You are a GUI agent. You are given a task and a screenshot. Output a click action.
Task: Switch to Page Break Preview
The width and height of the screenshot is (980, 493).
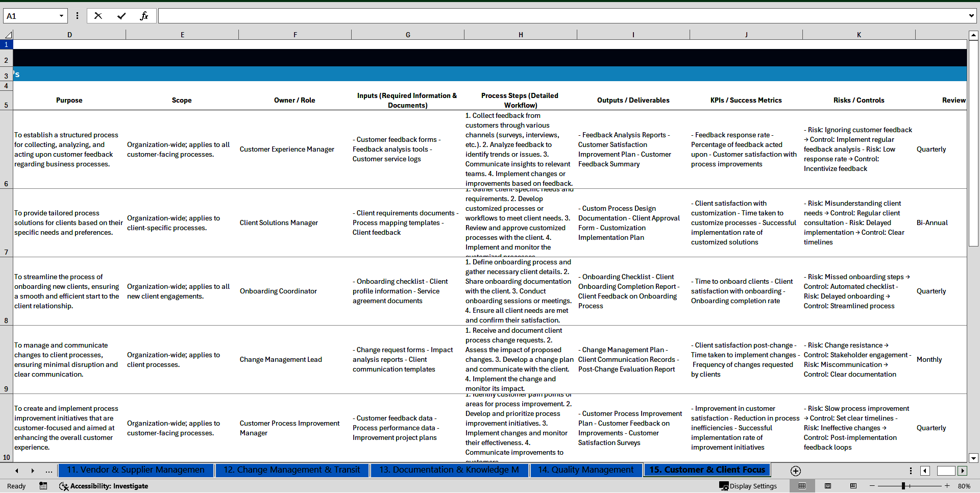tap(853, 486)
